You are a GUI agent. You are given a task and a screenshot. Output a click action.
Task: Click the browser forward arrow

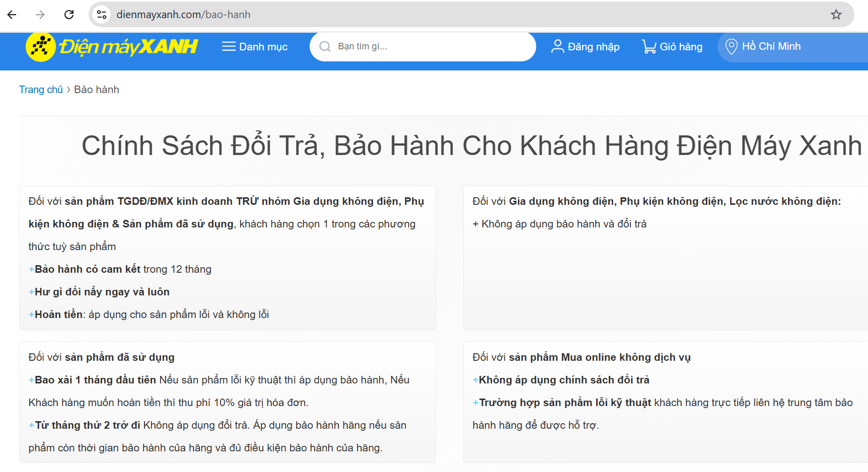coord(40,15)
